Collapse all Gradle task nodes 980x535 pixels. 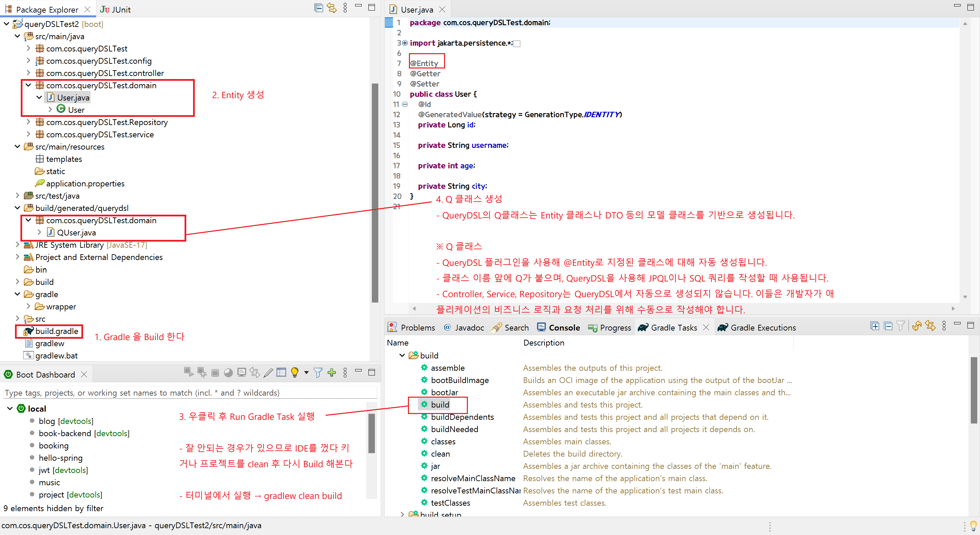[888, 326]
